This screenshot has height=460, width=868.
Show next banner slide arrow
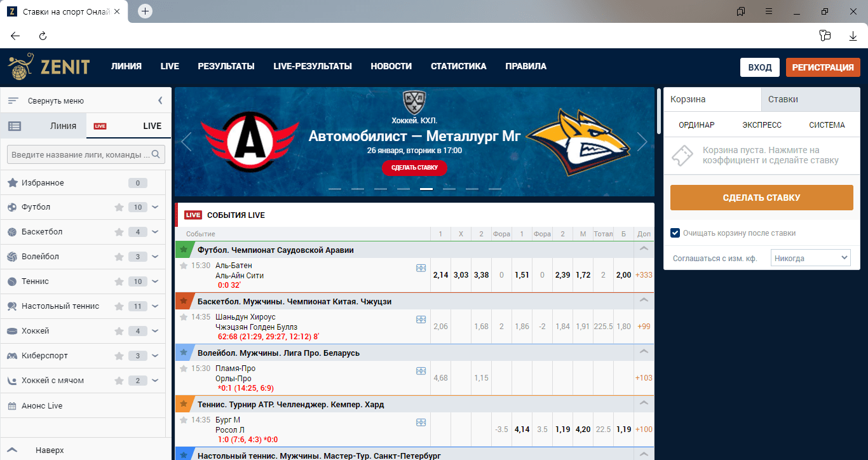pos(642,142)
